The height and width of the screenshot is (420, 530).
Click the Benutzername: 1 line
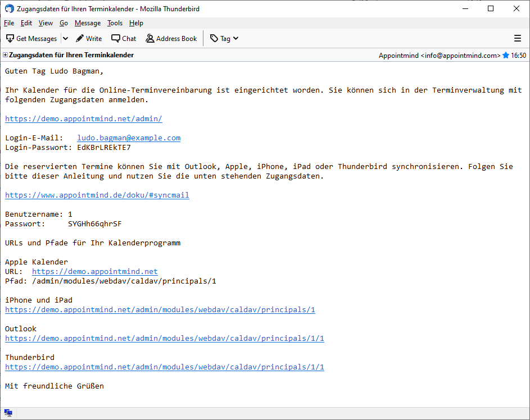[x=39, y=214]
